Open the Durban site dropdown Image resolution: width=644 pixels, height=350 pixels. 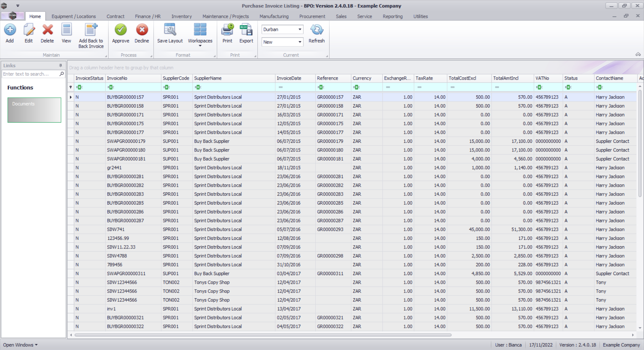[300, 30]
